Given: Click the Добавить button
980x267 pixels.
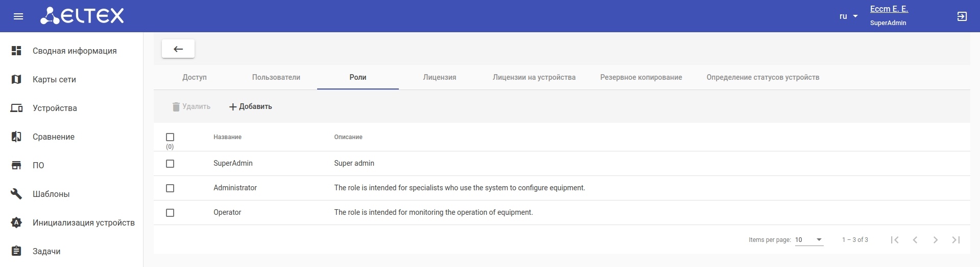Looking at the screenshot, I should 250,106.
